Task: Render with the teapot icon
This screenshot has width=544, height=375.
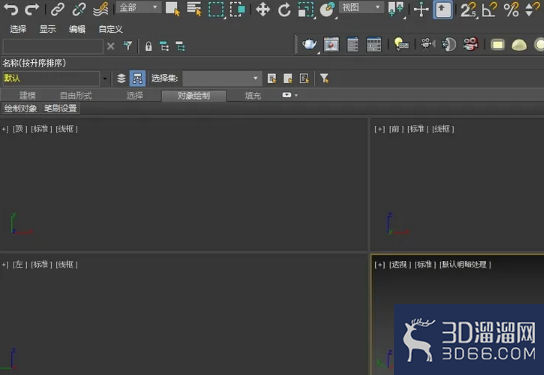Action: tap(309, 45)
